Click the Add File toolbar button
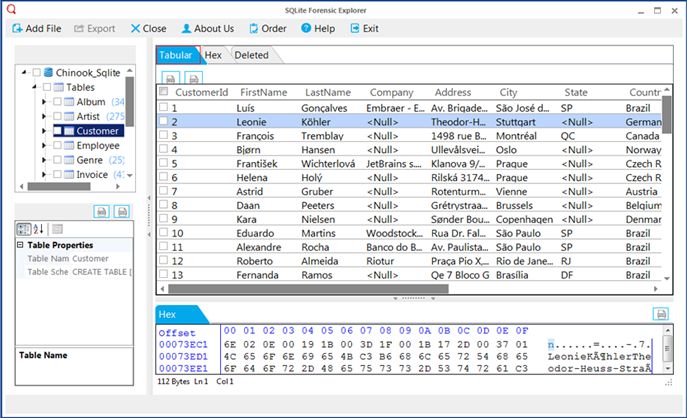Viewport: 687px width, 418px height. 37,28
